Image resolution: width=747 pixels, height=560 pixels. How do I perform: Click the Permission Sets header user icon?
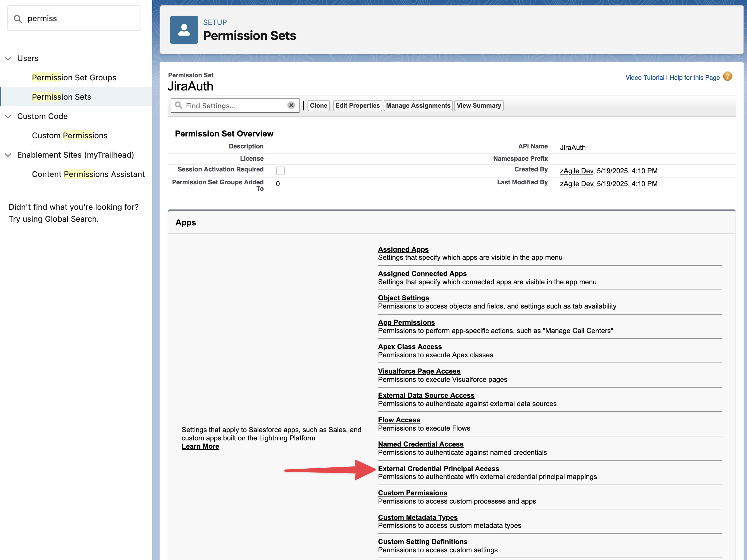click(184, 30)
